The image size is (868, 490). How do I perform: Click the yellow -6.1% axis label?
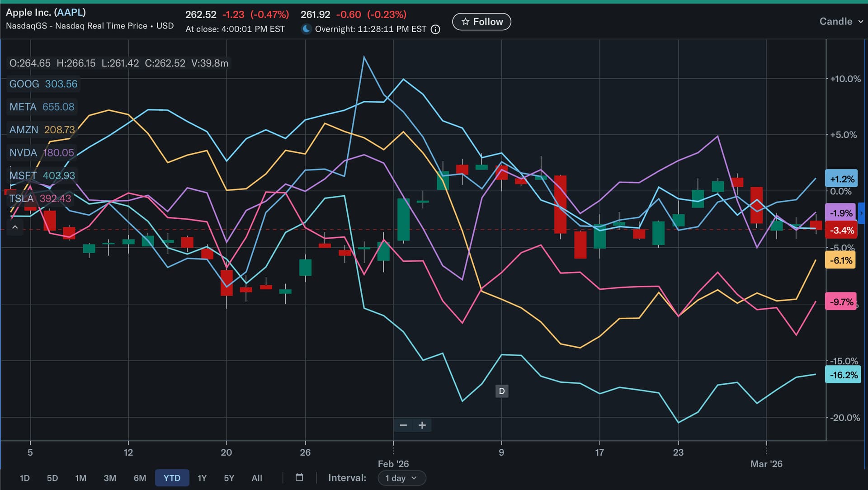(840, 260)
